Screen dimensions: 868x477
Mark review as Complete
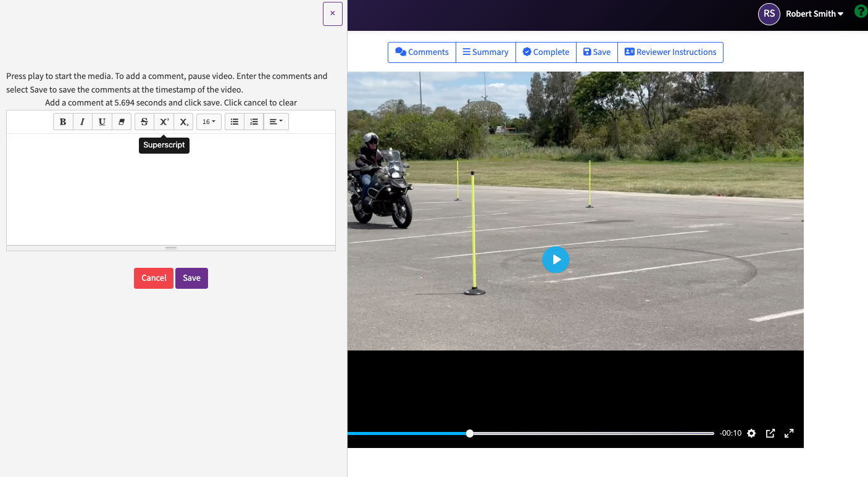(546, 52)
